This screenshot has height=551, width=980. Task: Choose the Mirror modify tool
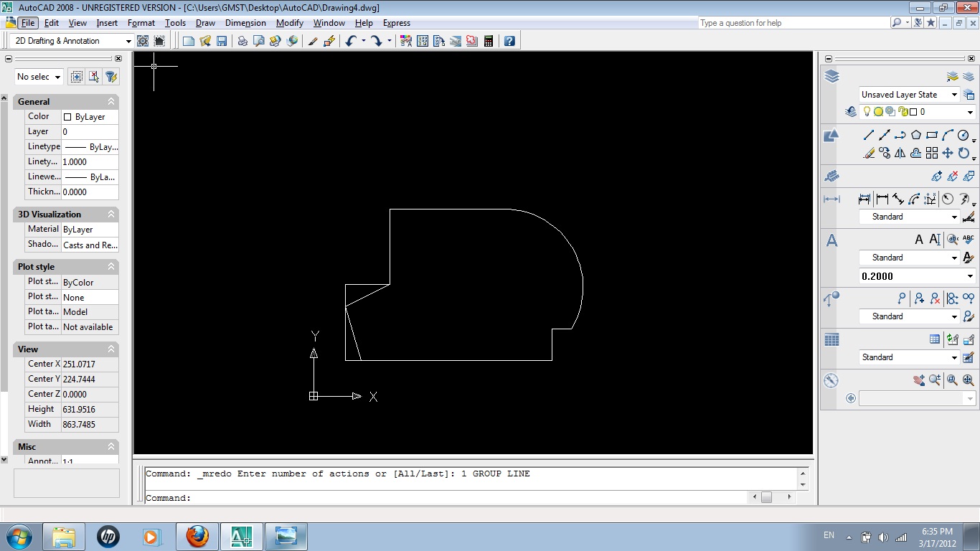(900, 153)
